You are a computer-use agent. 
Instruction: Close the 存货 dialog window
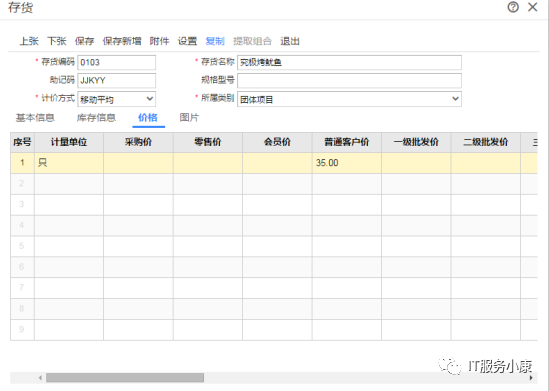533,7
